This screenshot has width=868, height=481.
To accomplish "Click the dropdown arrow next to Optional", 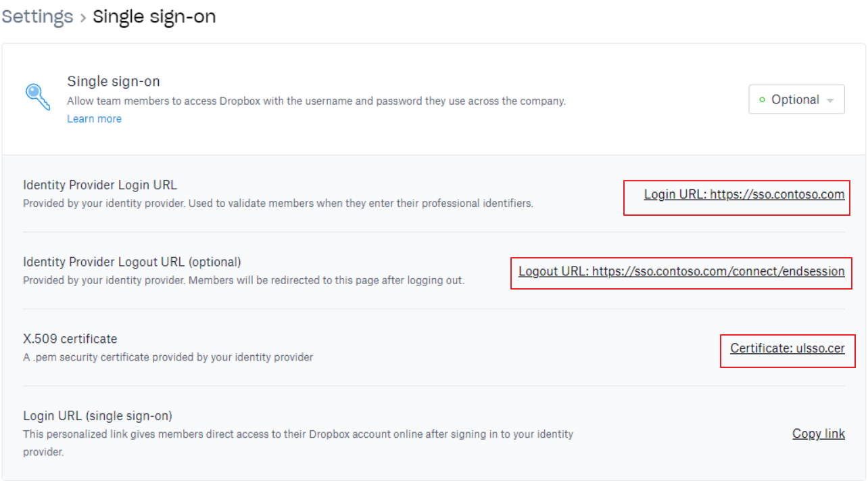I will pyautogui.click(x=830, y=100).
